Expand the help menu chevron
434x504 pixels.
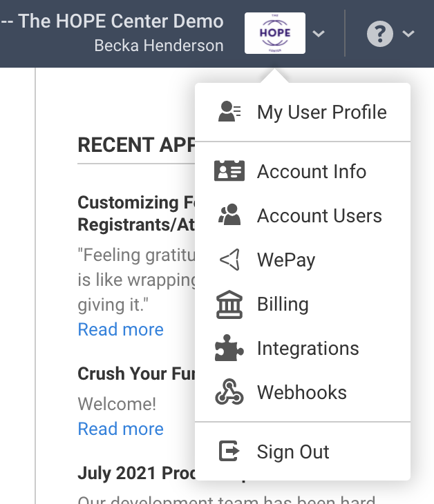[408, 34]
